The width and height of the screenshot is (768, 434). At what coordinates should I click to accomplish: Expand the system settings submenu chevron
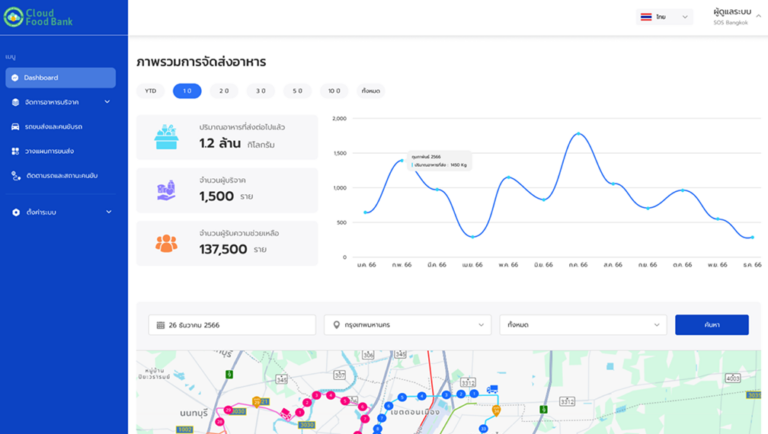pos(108,212)
